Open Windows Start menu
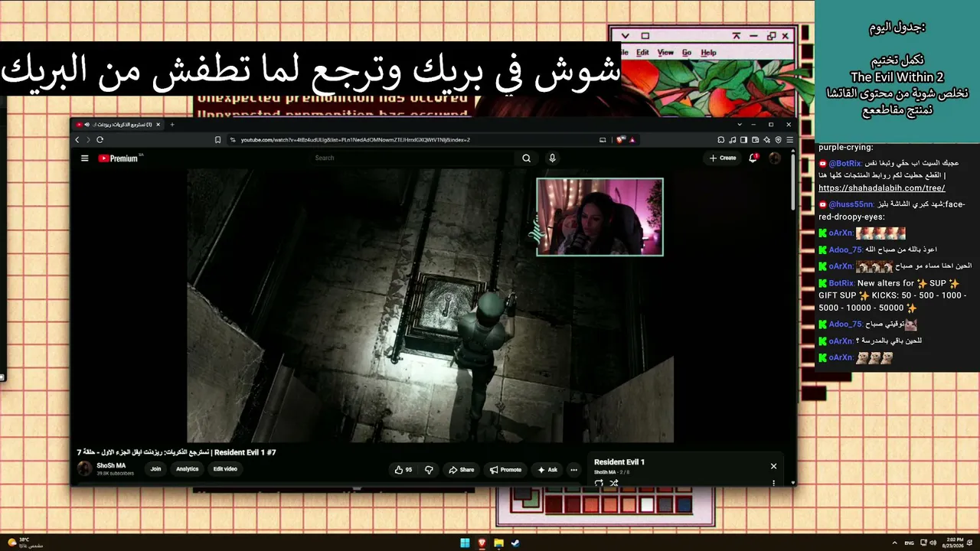This screenshot has width=980, height=551. click(x=465, y=543)
